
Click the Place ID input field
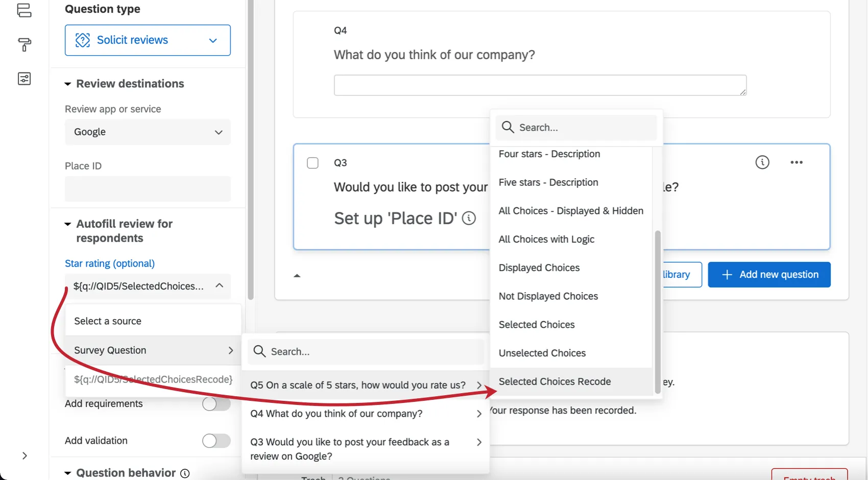tap(148, 188)
